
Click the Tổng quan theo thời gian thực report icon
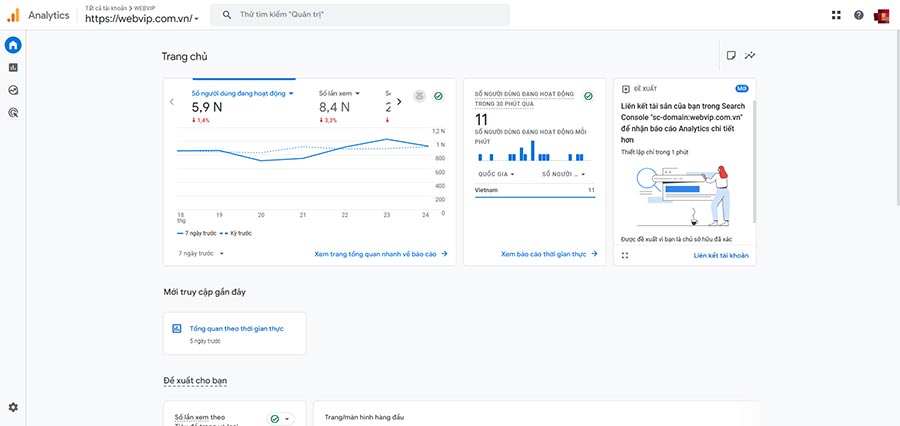click(177, 328)
